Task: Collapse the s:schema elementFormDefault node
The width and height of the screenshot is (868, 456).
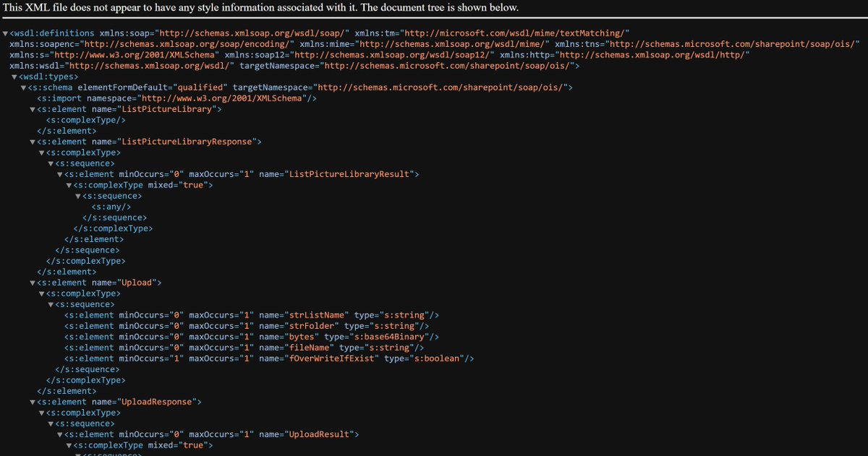Action: click(24, 87)
